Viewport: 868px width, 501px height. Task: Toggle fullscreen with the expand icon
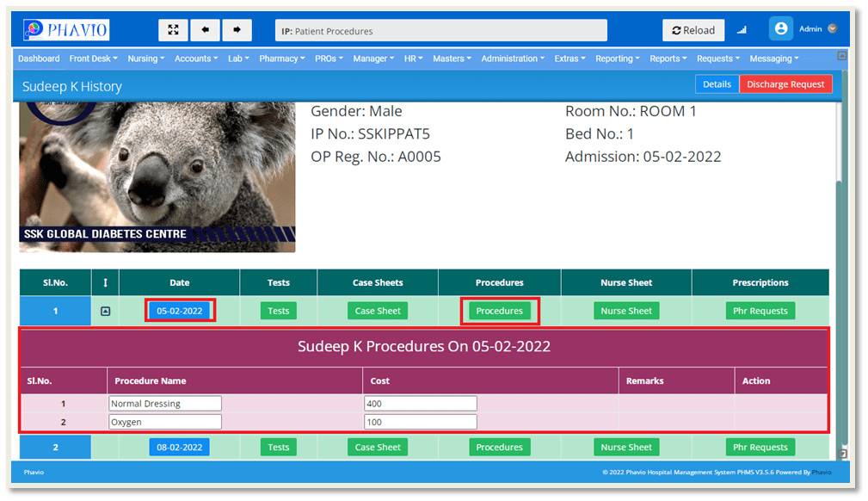click(173, 30)
